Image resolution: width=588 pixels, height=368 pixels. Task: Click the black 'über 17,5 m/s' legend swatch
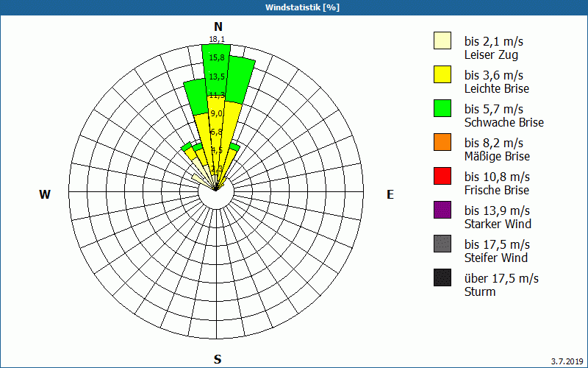click(442, 277)
